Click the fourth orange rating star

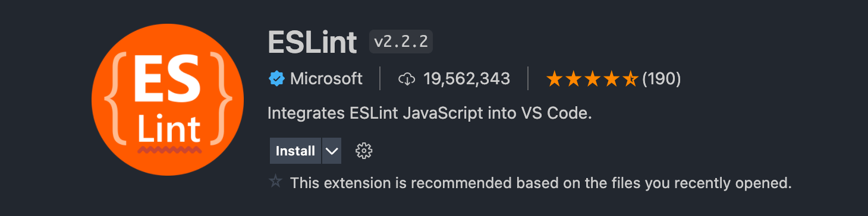click(611, 78)
